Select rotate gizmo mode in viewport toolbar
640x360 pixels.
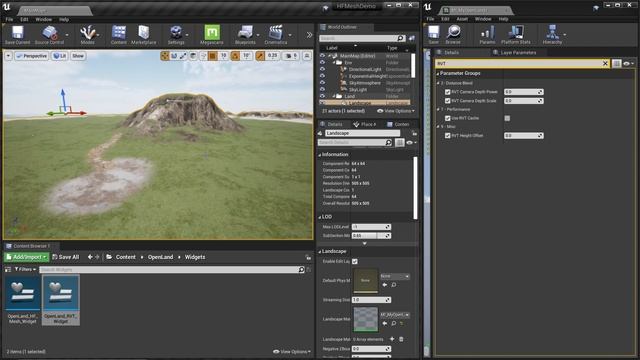(x=174, y=56)
